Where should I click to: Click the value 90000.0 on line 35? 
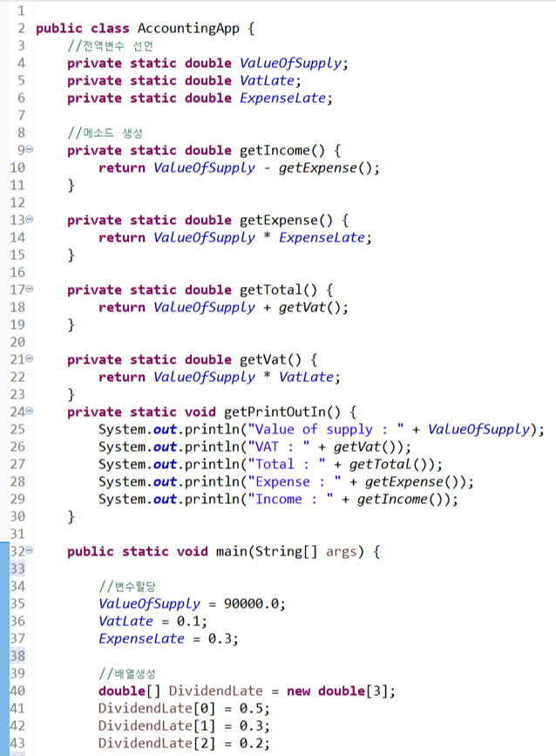tap(251, 603)
